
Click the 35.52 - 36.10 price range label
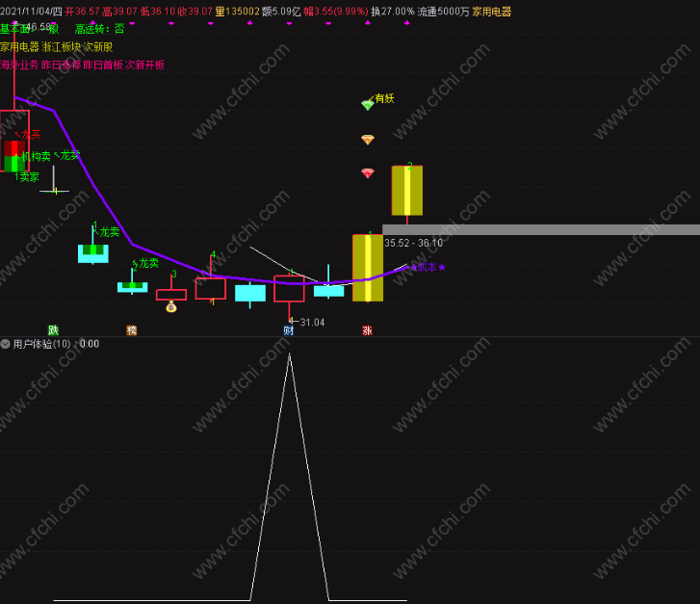[413, 243]
